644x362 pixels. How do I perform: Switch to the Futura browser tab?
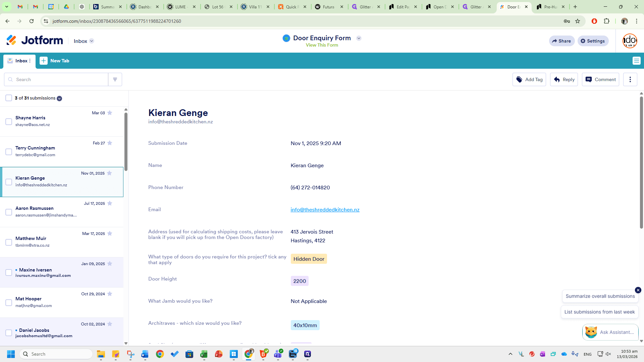pos(329,7)
